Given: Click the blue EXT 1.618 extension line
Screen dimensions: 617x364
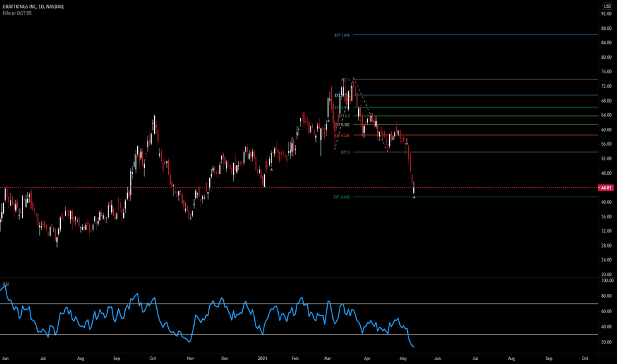Looking at the screenshot, I should coord(475,35).
